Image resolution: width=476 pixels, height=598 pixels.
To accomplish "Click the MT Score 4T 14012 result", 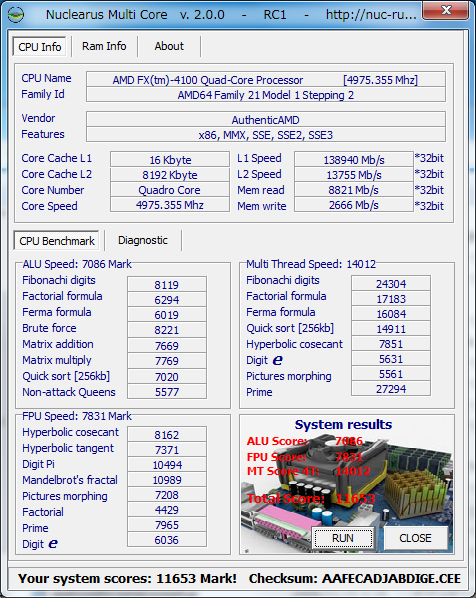I will pyautogui.click(x=308, y=471).
